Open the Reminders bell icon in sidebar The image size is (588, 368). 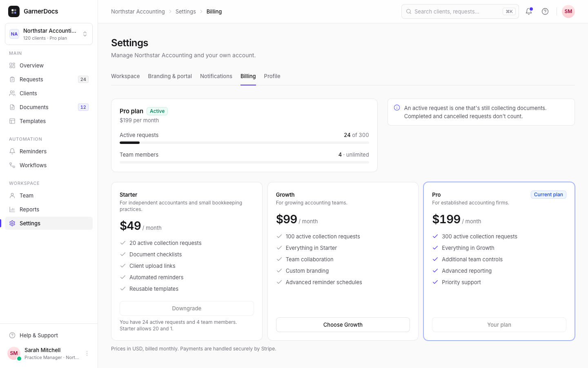pyautogui.click(x=12, y=151)
